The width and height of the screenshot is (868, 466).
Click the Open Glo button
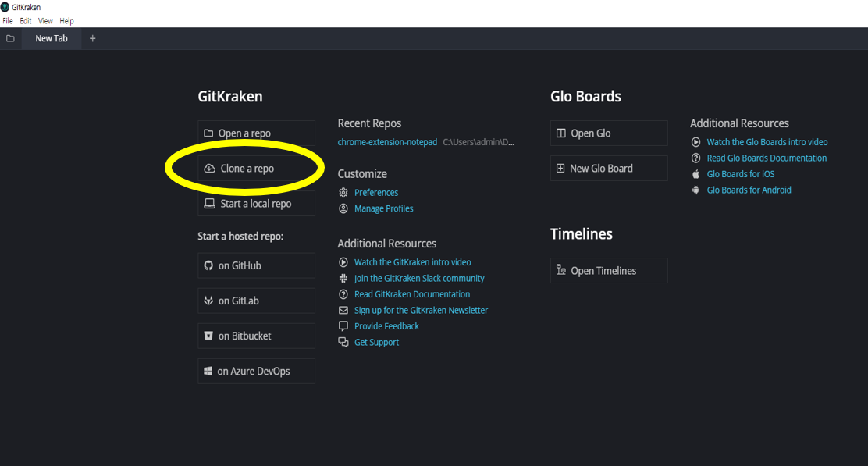coord(609,133)
